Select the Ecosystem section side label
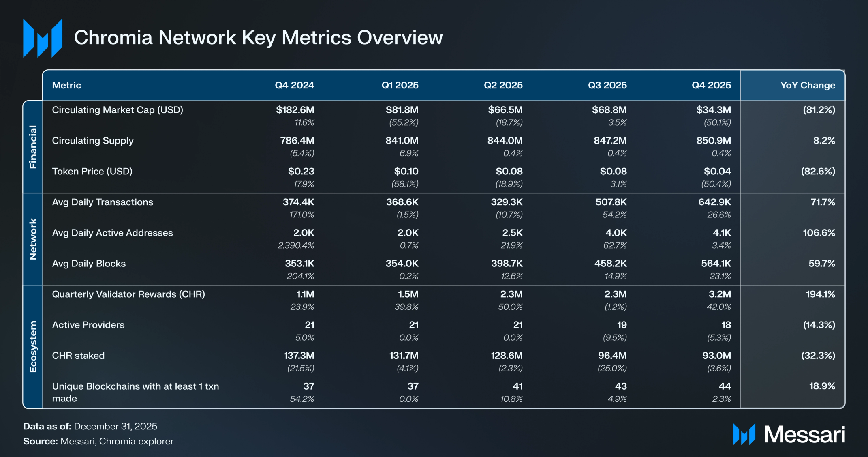 (33, 347)
